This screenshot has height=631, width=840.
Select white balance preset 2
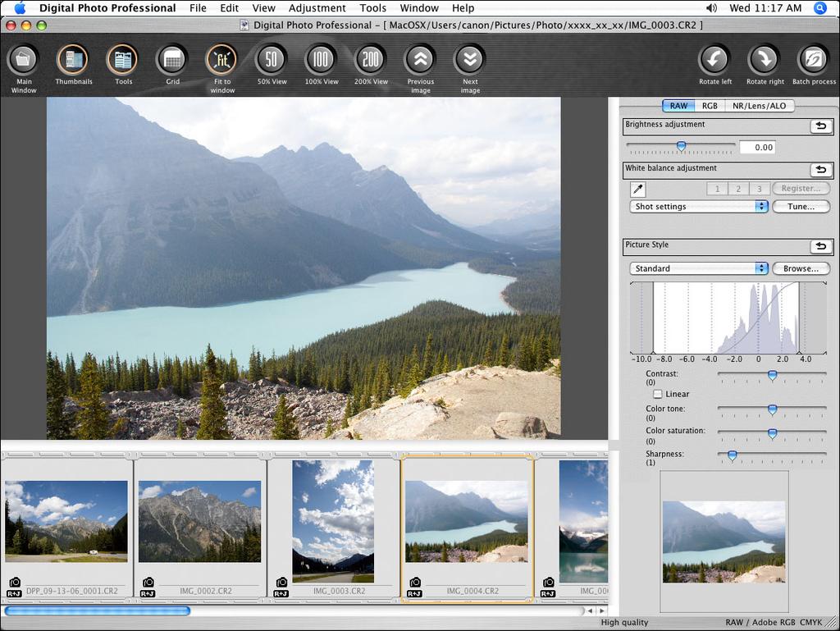(738, 189)
